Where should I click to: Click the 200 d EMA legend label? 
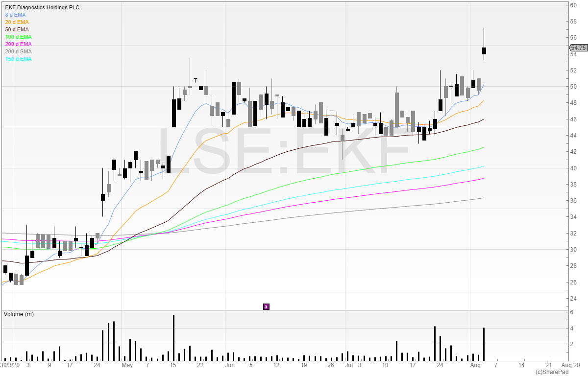(19, 44)
